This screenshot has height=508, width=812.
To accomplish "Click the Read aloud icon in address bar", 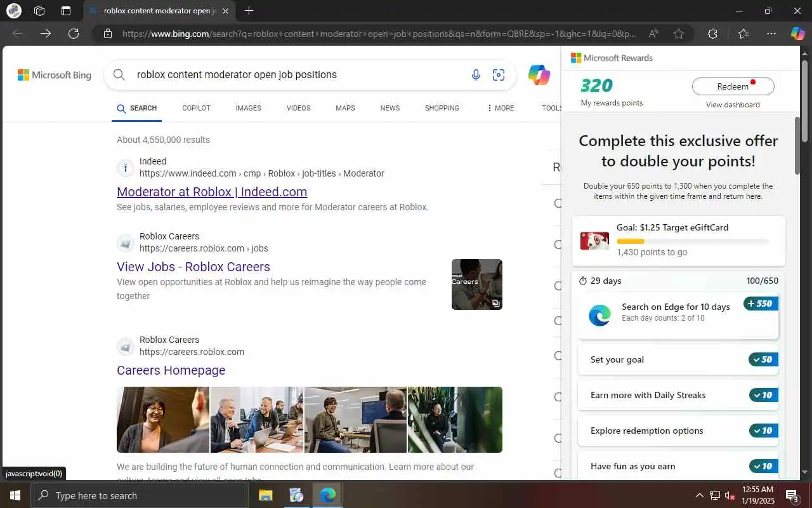I will [x=653, y=34].
